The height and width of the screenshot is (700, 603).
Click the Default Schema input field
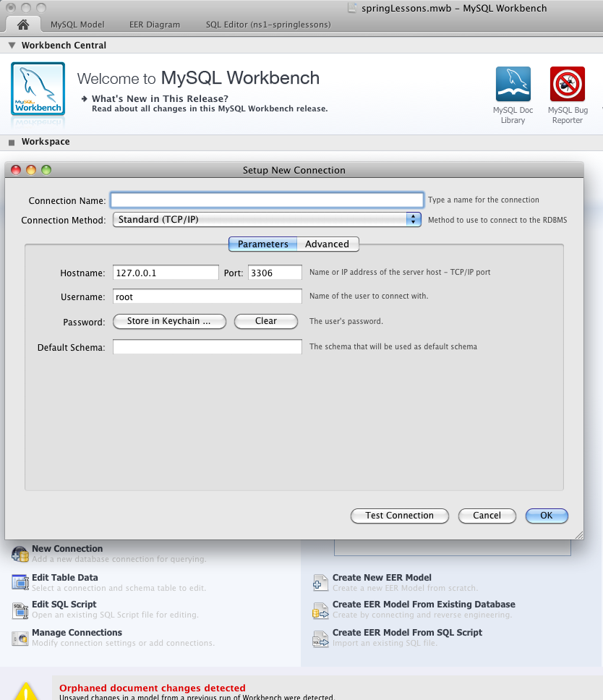(x=207, y=347)
